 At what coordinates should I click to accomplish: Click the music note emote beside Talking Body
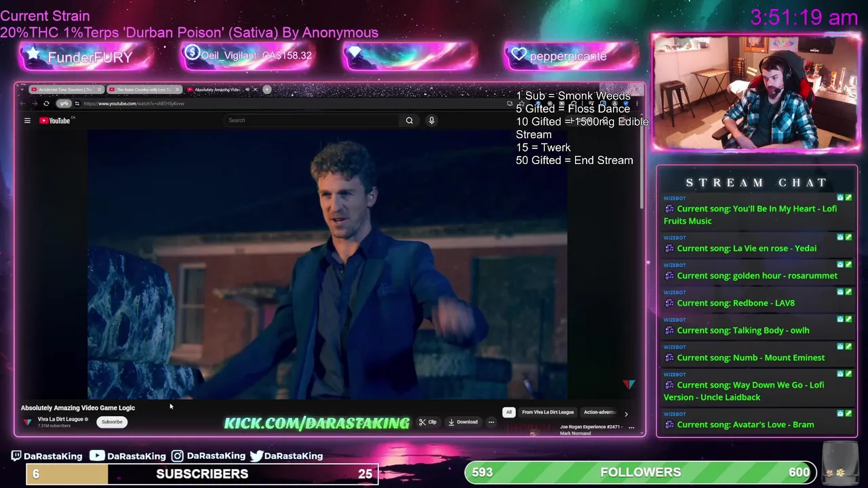tap(669, 331)
